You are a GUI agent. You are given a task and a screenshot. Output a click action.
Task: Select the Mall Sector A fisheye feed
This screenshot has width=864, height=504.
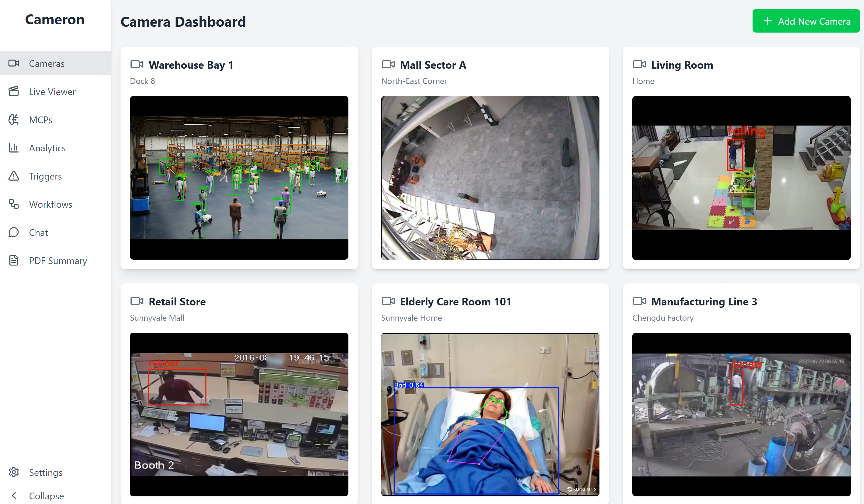point(490,177)
